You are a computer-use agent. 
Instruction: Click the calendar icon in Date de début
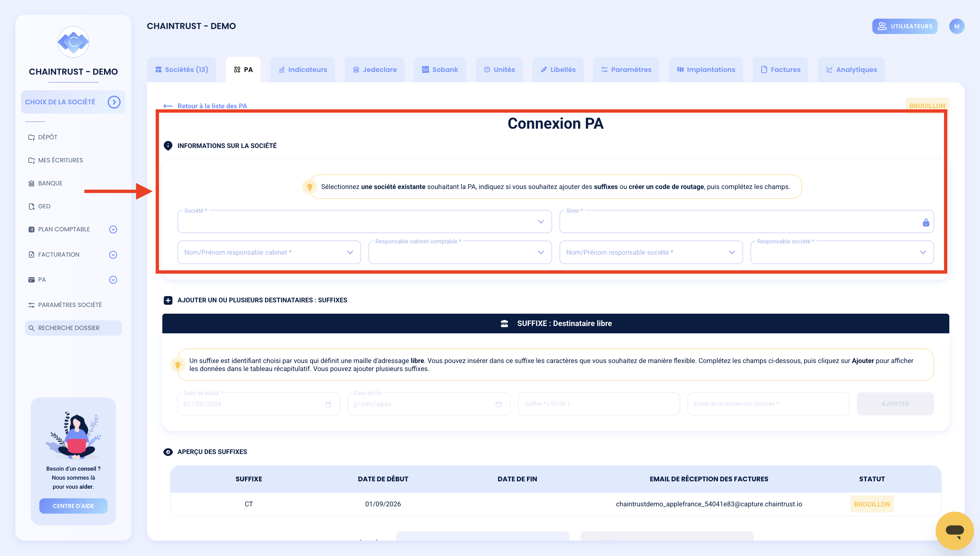[328, 404]
